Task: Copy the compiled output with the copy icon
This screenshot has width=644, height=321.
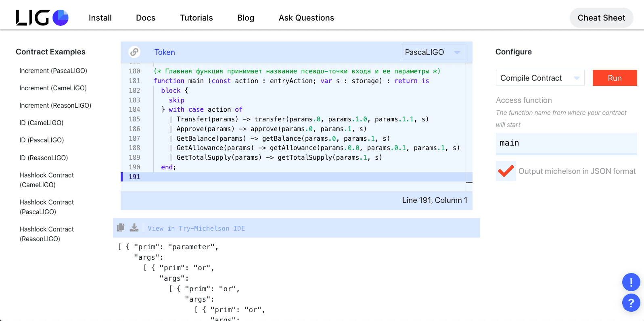Action: pos(121,228)
